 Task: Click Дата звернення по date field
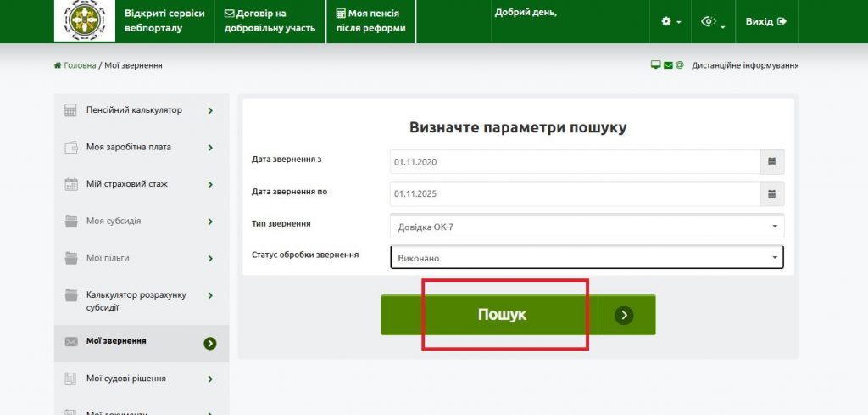click(x=576, y=194)
